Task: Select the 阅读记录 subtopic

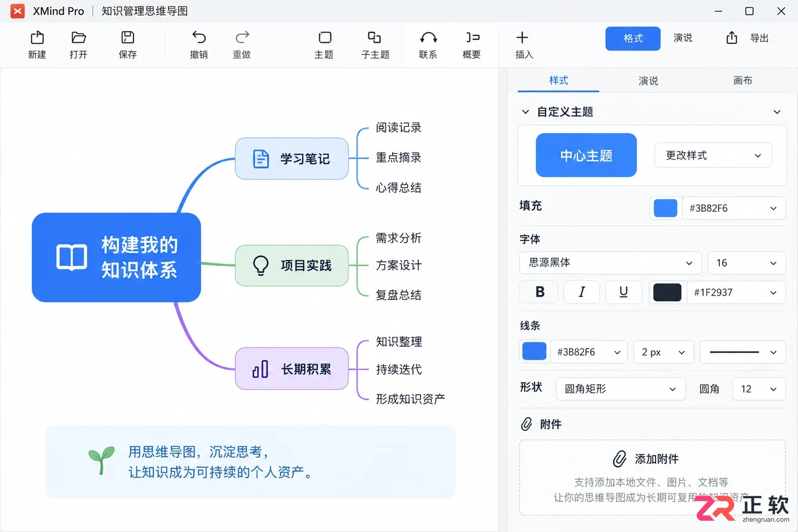Action: (x=398, y=127)
